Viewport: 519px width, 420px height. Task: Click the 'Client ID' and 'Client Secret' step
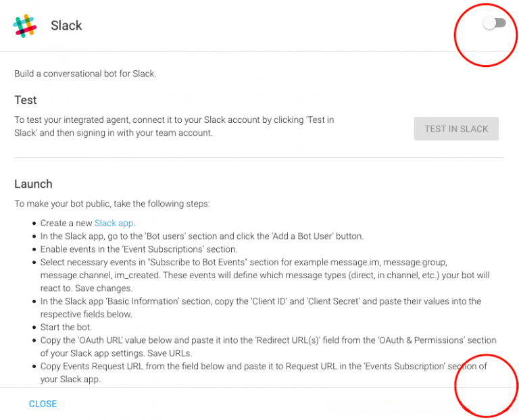(260, 307)
